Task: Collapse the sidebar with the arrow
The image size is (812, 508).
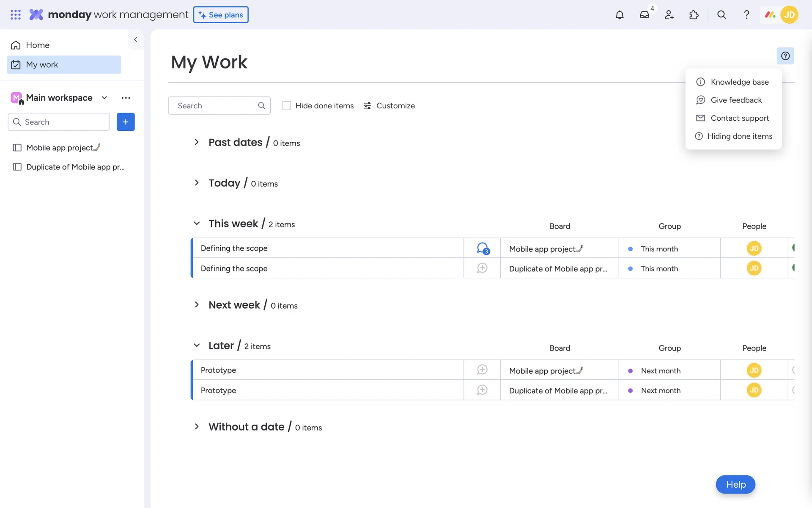Action: click(x=136, y=39)
